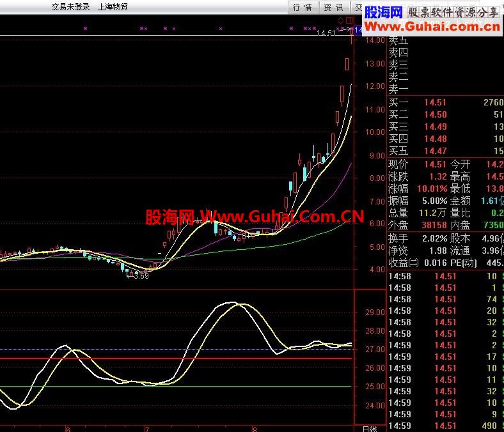Select the green horizontal line in indicator panel
This screenshot has width=504, height=432.
[176, 387]
